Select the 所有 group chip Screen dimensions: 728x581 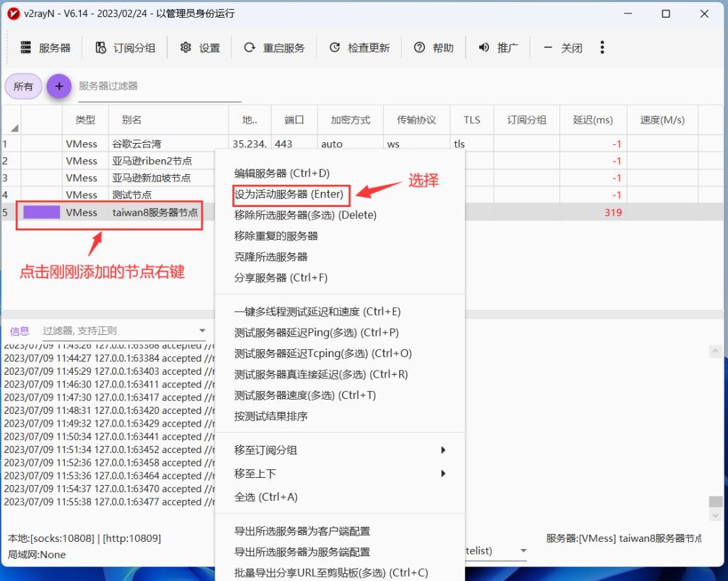(x=23, y=86)
